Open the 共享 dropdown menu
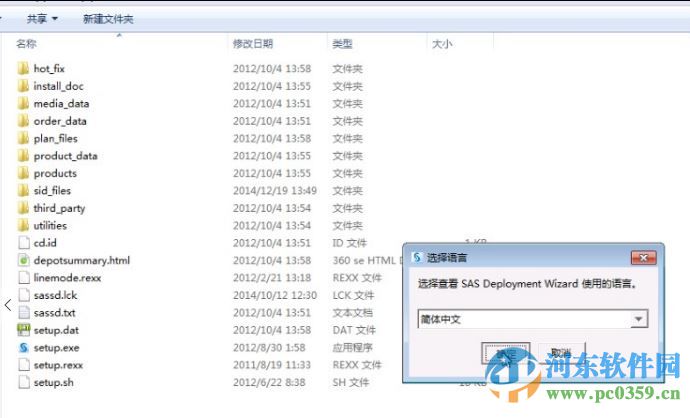Image resolution: width=690 pixels, height=418 pixels. click(42, 19)
